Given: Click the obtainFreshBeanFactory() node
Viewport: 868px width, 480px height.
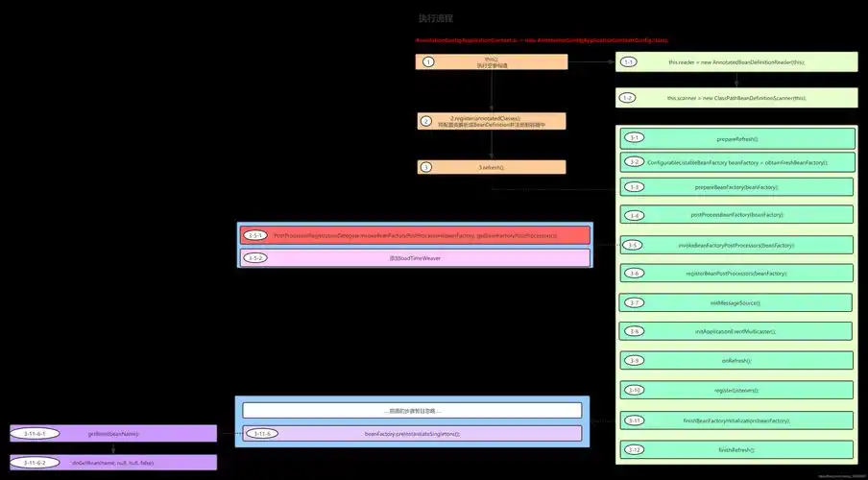Looking at the screenshot, I should pyautogui.click(x=735, y=162).
